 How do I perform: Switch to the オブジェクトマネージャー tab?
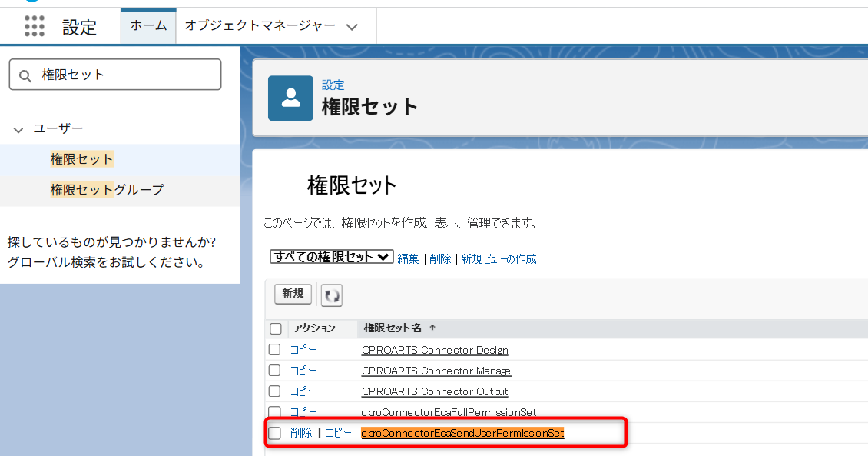(260, 25)
